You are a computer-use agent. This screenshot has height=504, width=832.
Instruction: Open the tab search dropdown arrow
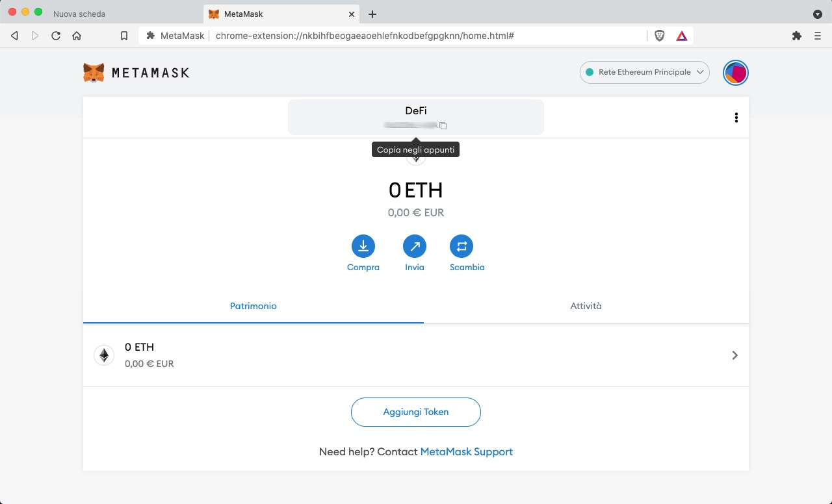[818, 14]
